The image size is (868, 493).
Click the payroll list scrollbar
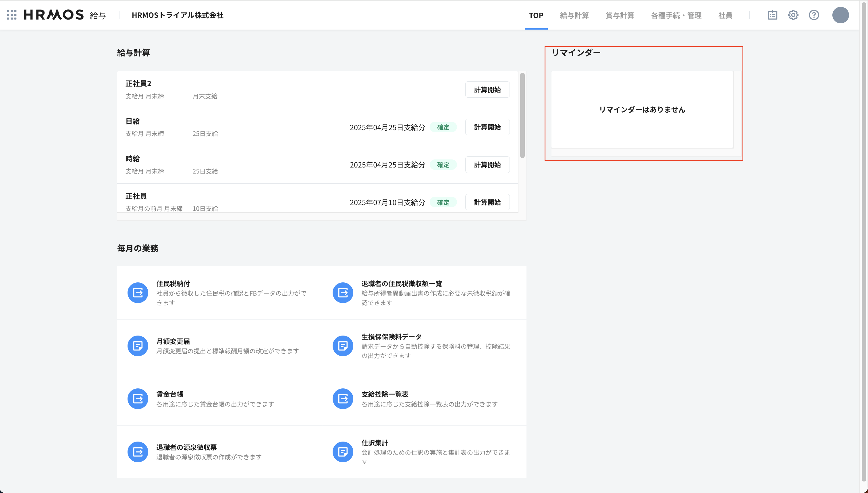522,115
